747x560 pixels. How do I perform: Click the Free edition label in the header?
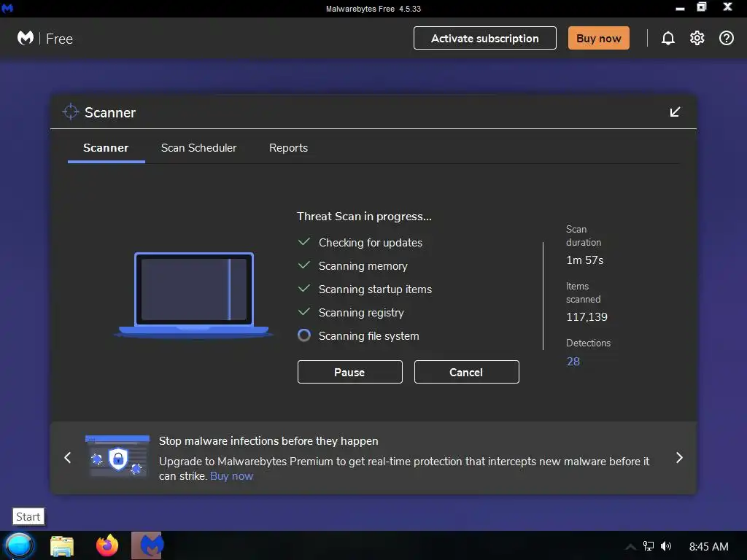point(60,39)
